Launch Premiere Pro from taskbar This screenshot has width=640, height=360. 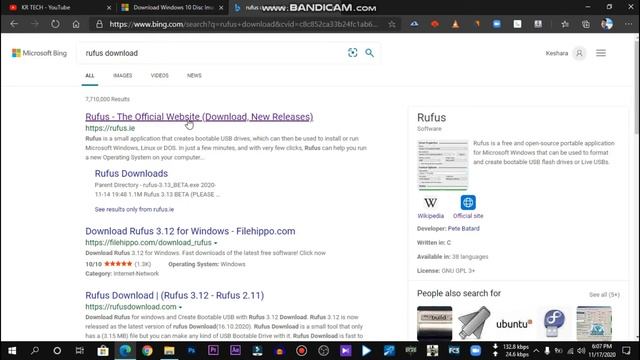213,351
